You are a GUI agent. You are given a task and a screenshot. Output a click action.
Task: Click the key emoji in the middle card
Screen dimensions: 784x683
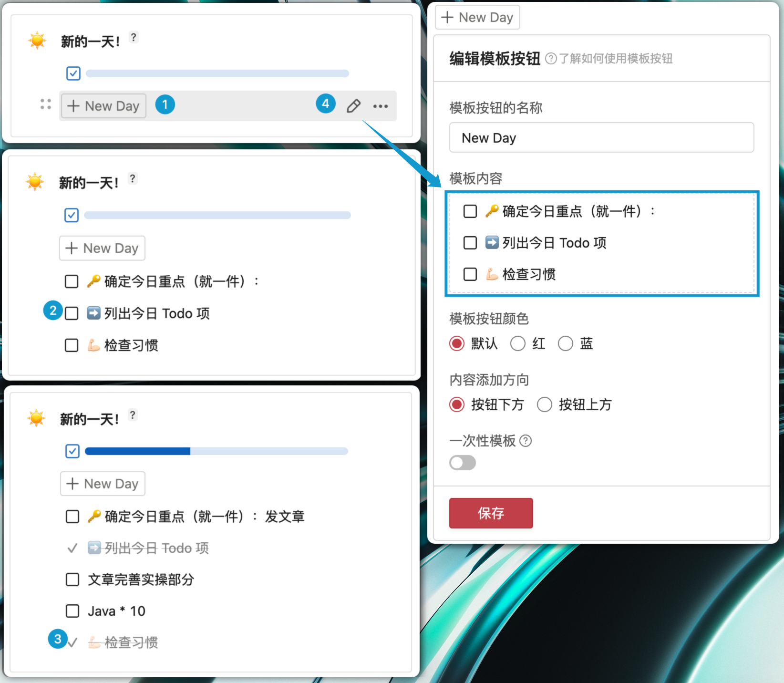click(93, 281)
